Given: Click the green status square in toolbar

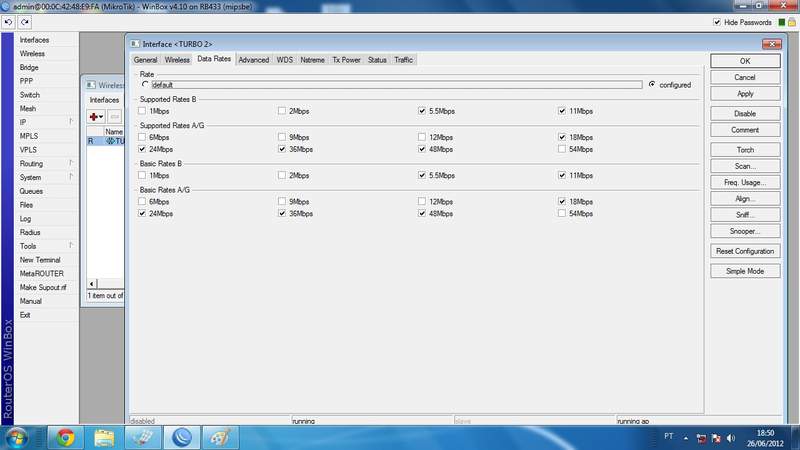Looking at the screenshot, I should [x=782, y=22].
